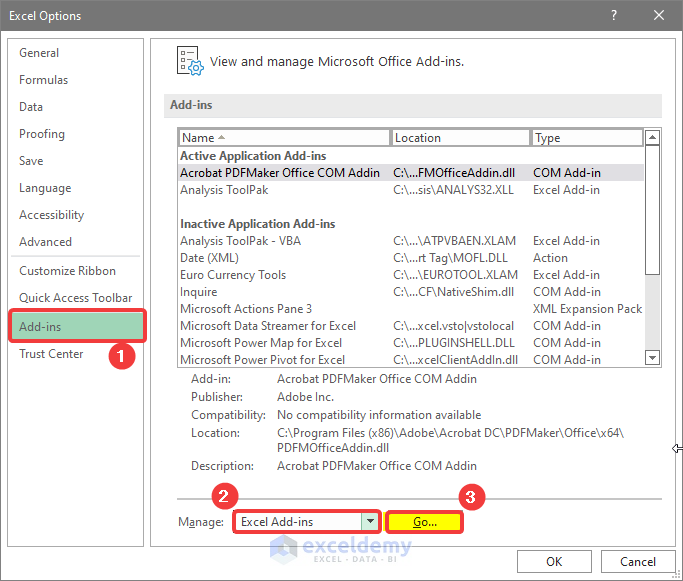This screenshot has width=683, height=581.
Task: Select the Add-ins category
Action: 77,326
